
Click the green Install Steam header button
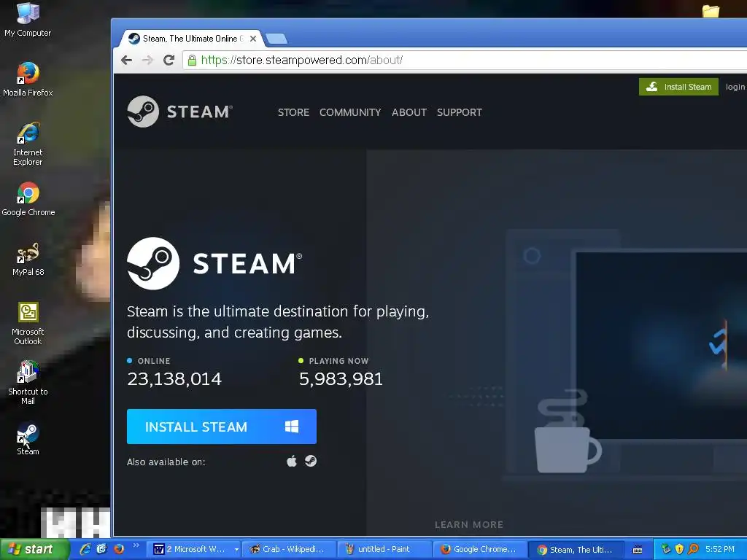pos(678,87)
